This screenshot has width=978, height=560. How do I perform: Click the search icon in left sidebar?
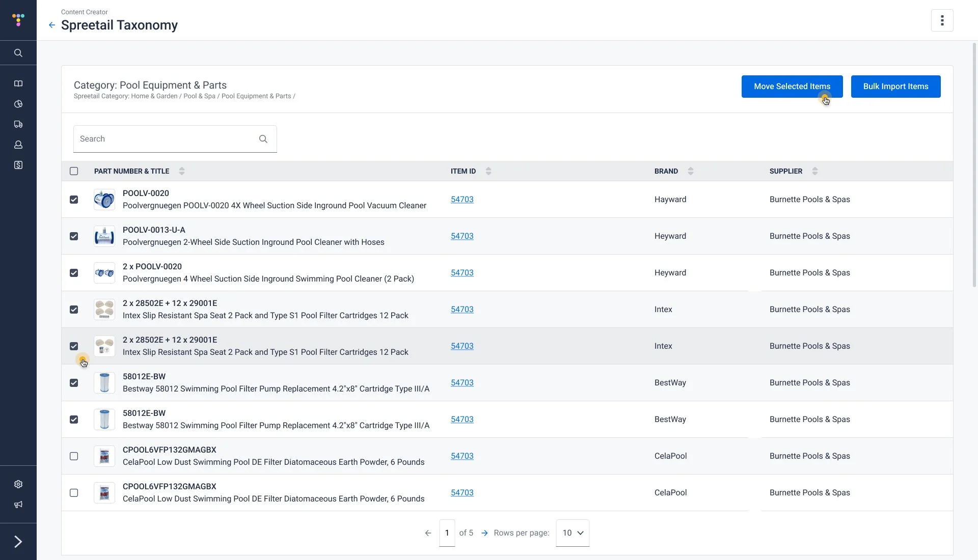[x=18, y=53]
